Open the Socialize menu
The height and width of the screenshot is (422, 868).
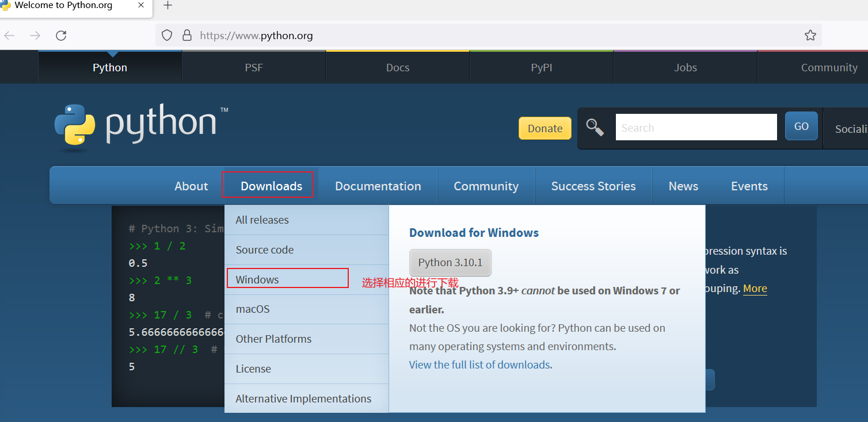[x=851, y=129]
